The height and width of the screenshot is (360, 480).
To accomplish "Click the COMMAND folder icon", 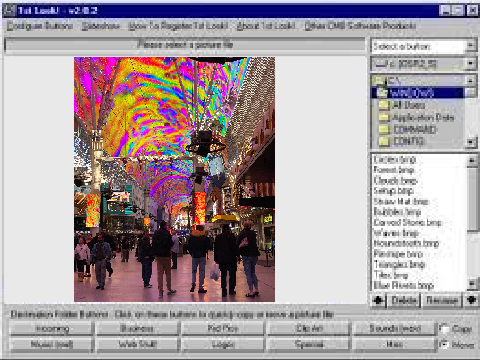I will point(384,129).
